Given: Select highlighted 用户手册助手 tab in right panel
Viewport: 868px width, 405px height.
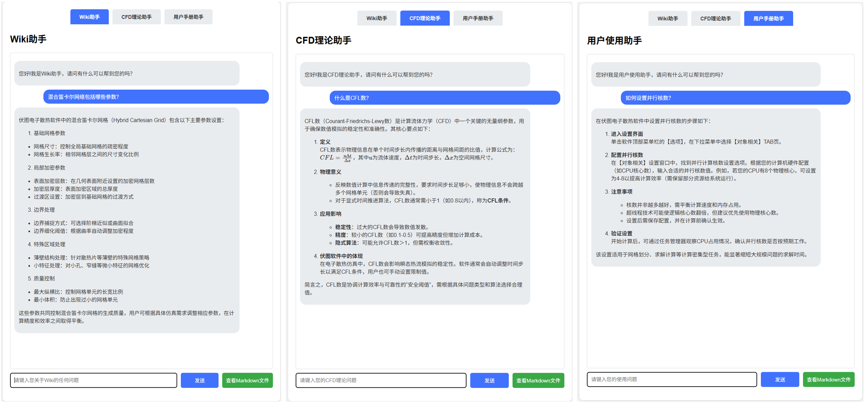Looking at the screenshot, I should click(x=769, y=19).
